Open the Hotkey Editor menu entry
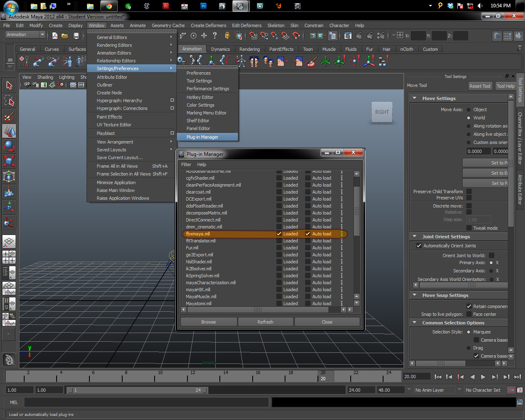The width and height of the screenshot is (525, 420). (x=200, y=97)
